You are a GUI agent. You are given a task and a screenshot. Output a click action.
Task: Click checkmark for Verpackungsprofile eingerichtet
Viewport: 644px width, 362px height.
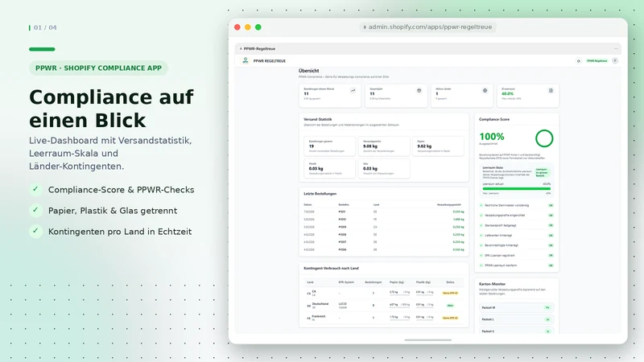[481, 215]
